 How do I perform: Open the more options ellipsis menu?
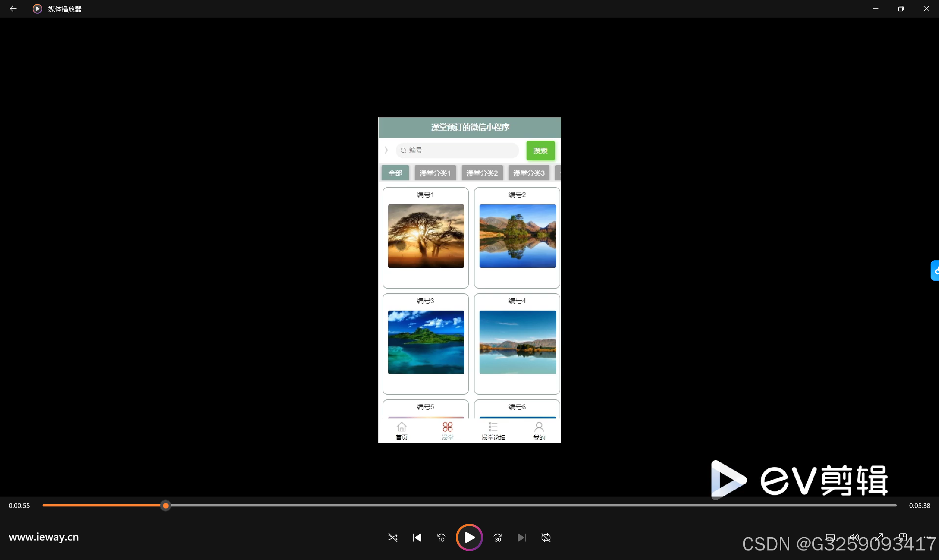pos(927,537)
